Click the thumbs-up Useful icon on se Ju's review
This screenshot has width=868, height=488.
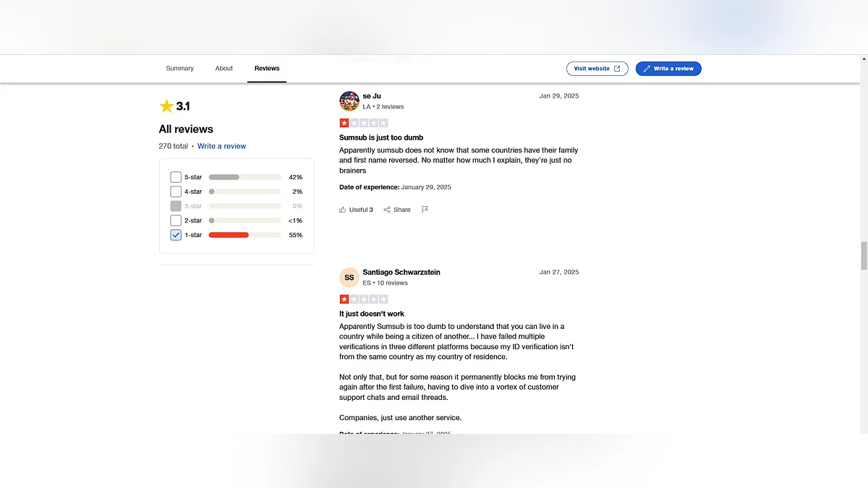[x=343, y=210]
